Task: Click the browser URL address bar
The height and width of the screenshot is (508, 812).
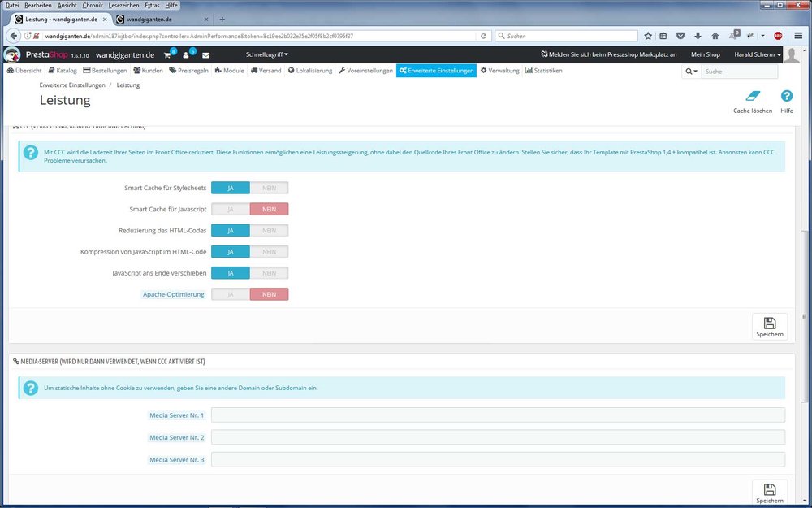Action: click(x=259, y=36)
